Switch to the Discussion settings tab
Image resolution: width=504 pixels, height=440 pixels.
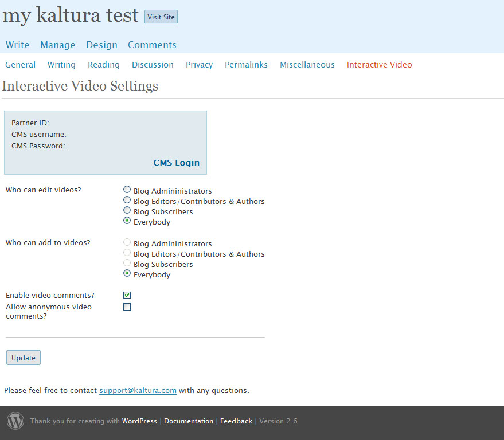[x=153, y=65]
